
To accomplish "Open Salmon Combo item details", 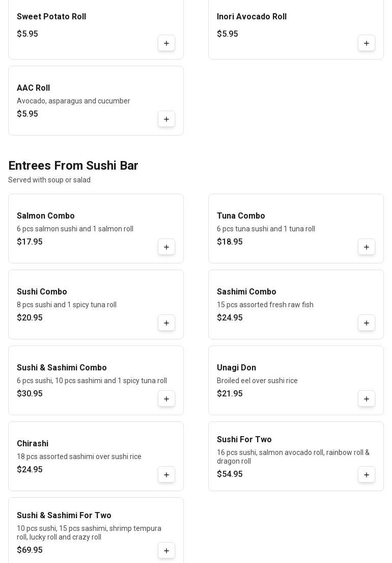I will [x=46, y=216].
